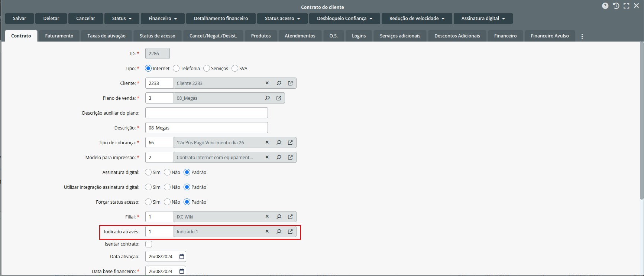Search for a Cliente with magnifier

click(279, 83)
